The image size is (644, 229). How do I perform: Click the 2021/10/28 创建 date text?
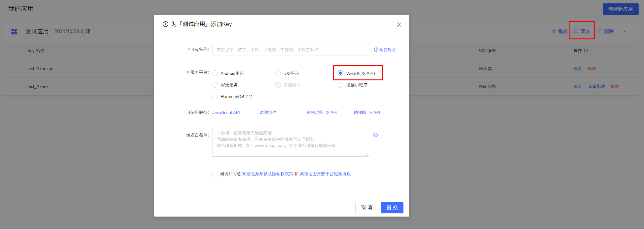72,31
